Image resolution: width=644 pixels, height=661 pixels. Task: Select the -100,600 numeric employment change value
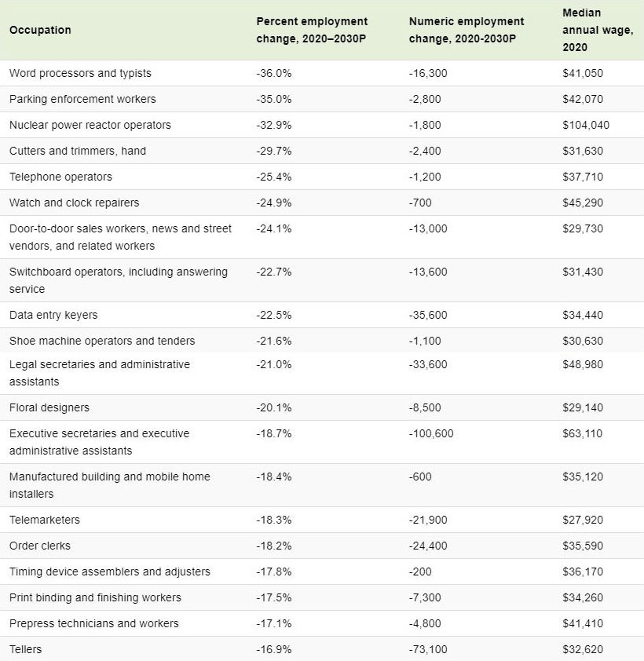tap(431, 433)
